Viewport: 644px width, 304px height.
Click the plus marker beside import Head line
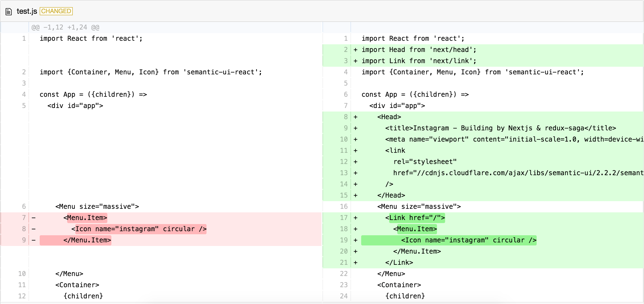tap(355, 49)
